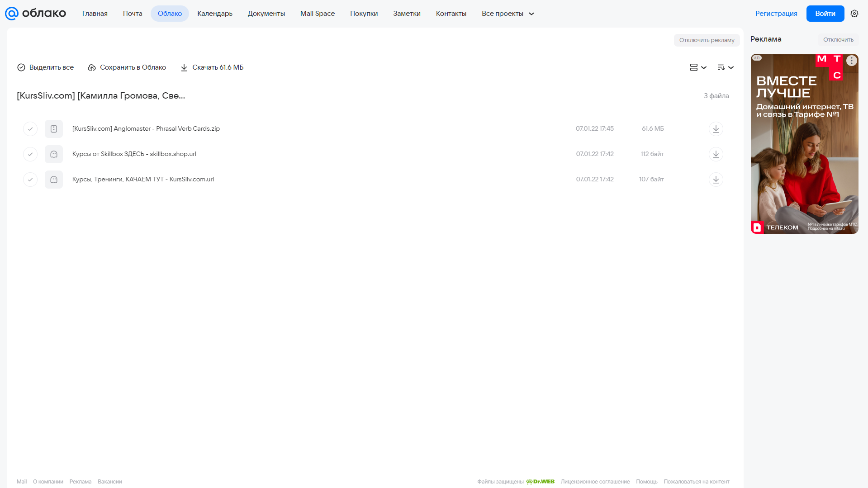Open the sort order dropdown
This screenshot has height=488, width=868.
pyautogui.click(x=725, y=67)
